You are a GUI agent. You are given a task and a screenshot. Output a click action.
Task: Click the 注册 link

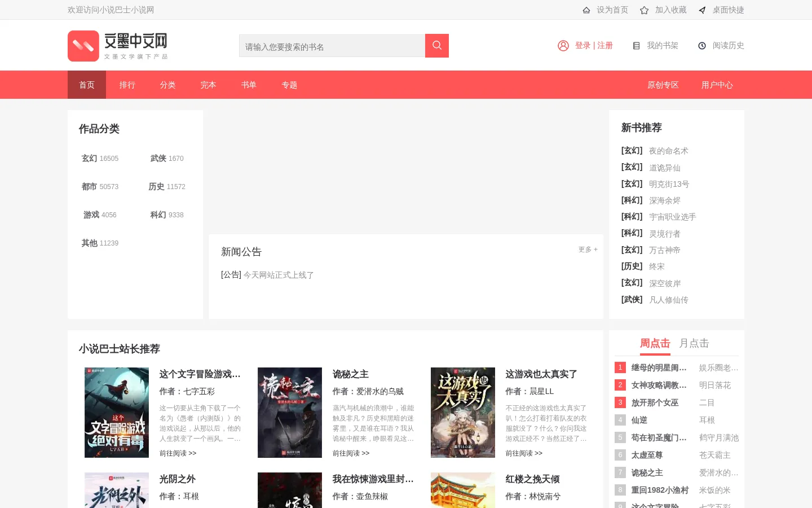click(x=605, y=46)
